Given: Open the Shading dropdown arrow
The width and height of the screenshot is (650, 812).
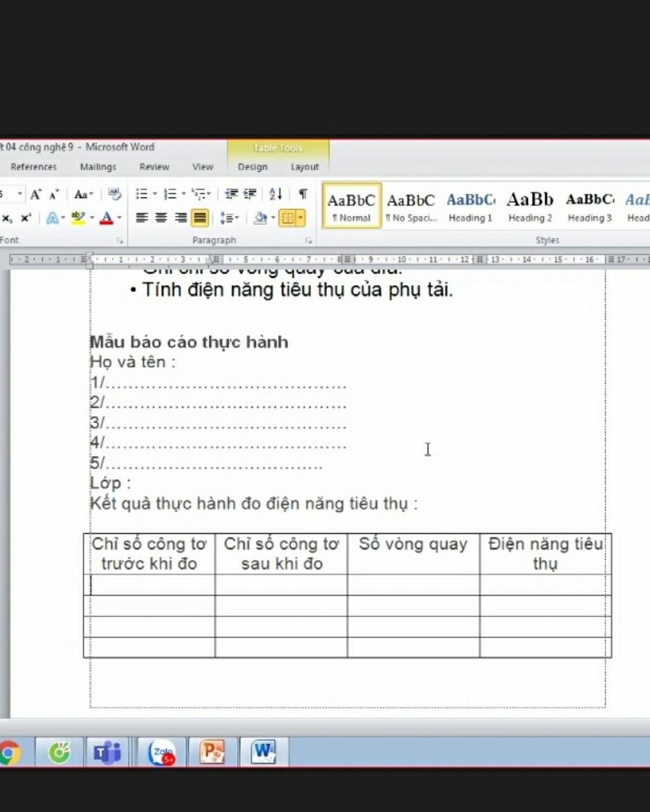Looking at the screenshot, I should pyautogui.click(x=273, y=218).
